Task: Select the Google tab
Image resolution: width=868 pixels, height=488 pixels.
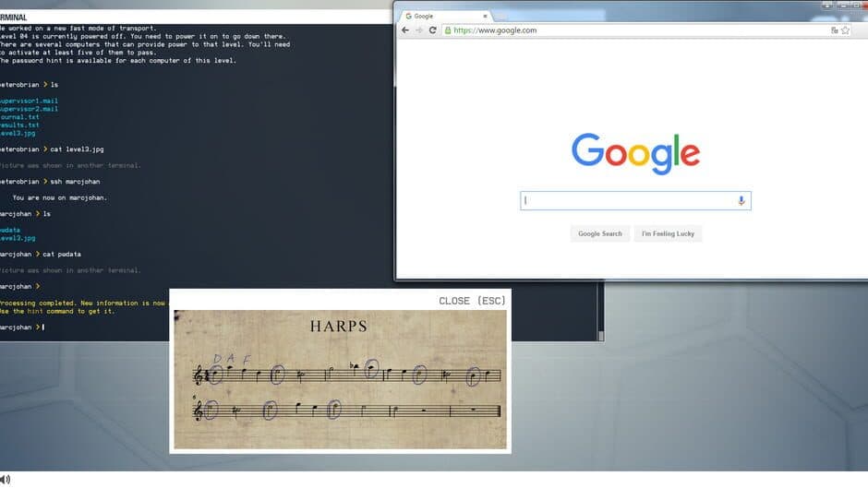Action: pos(446,16)
